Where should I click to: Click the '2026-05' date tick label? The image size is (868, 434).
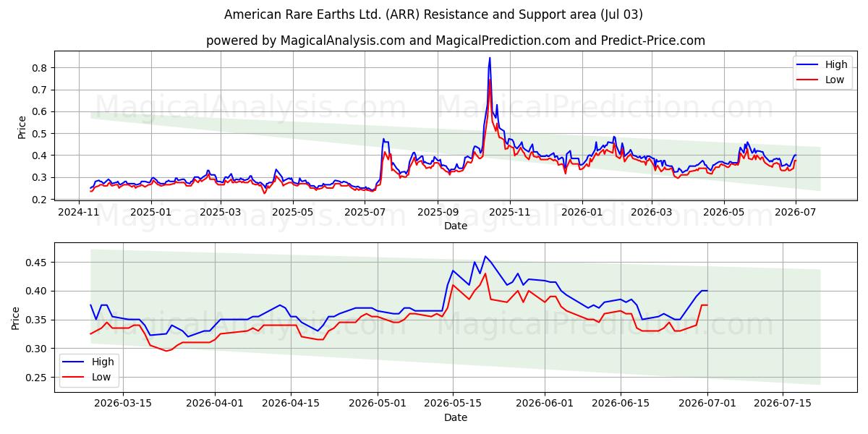tap(723, 212)
